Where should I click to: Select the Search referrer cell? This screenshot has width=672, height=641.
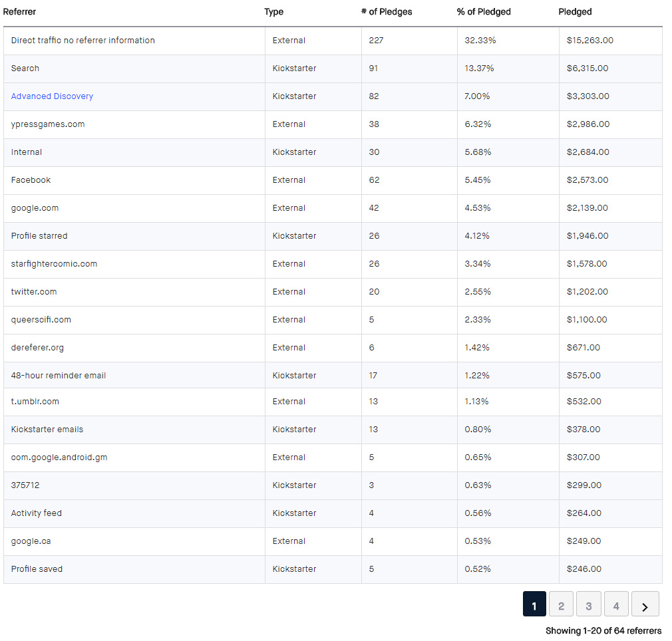pos(134,68)
